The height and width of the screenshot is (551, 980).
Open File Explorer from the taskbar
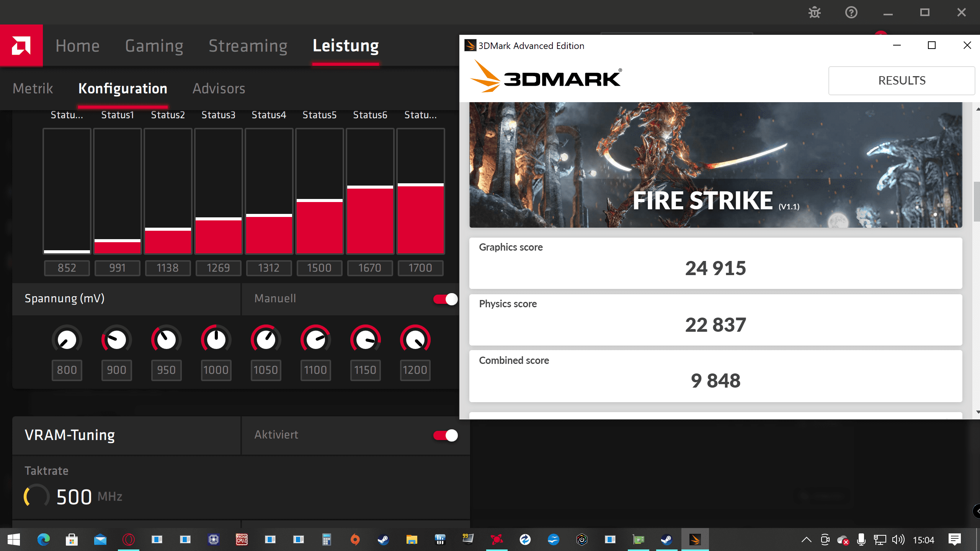pyautogui.click(x=412, y=540)
